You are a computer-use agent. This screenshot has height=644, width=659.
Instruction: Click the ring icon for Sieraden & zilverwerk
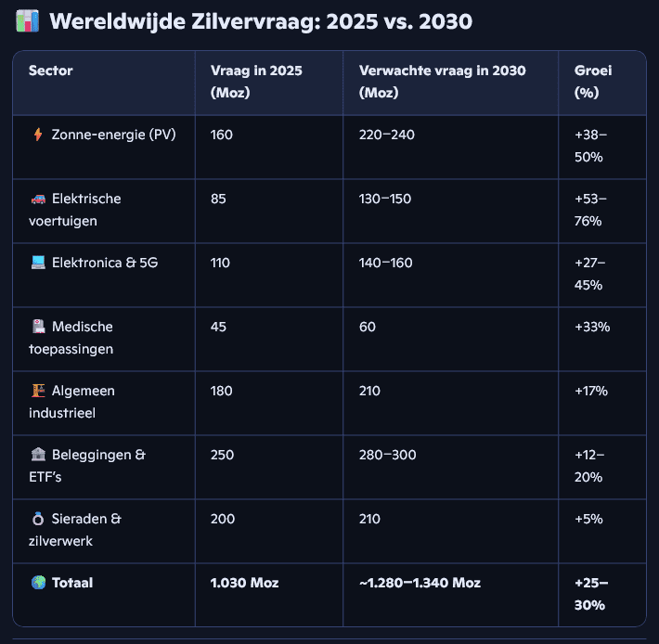38,519
